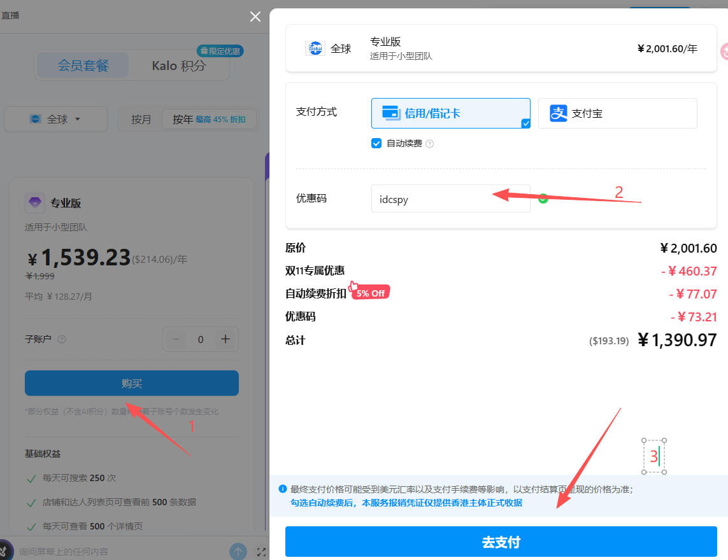Click the credit card icon
The height and width of the screenshot is (560, 728).
tap(391, 113)
